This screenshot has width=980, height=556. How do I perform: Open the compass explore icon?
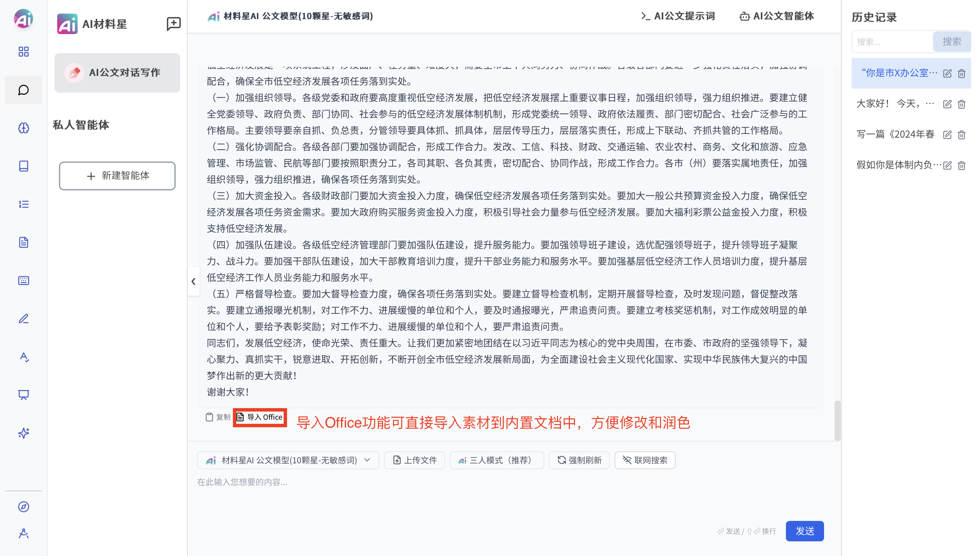[x=23, y=507]
